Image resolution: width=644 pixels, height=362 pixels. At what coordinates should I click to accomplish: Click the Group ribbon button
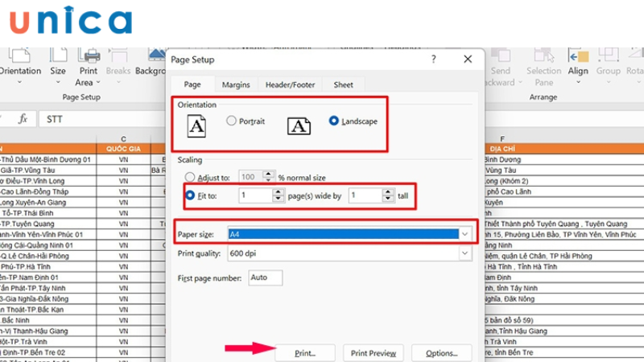[609, 67]
